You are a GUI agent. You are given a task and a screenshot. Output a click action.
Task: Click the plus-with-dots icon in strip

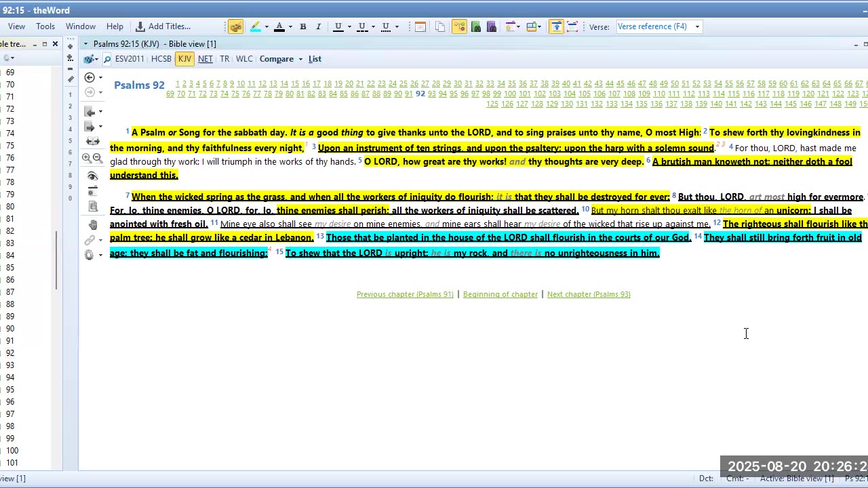point(70,58)
